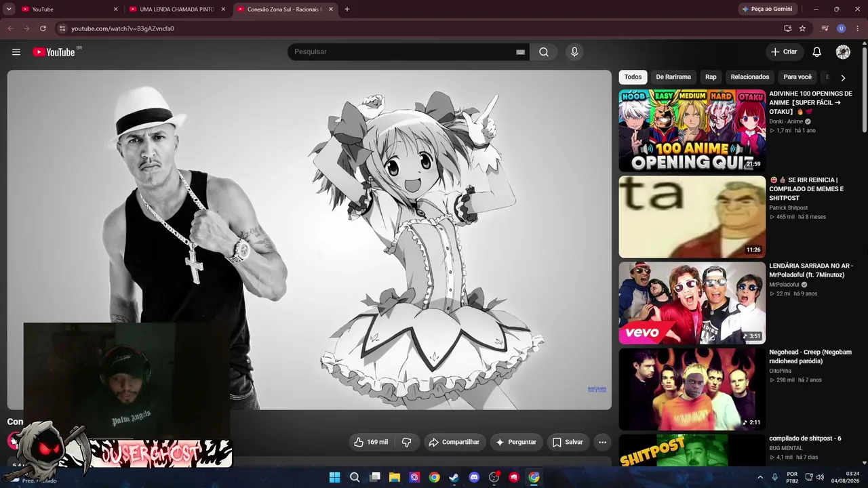Open the POR PTB2 language selector

coord(792,477)
